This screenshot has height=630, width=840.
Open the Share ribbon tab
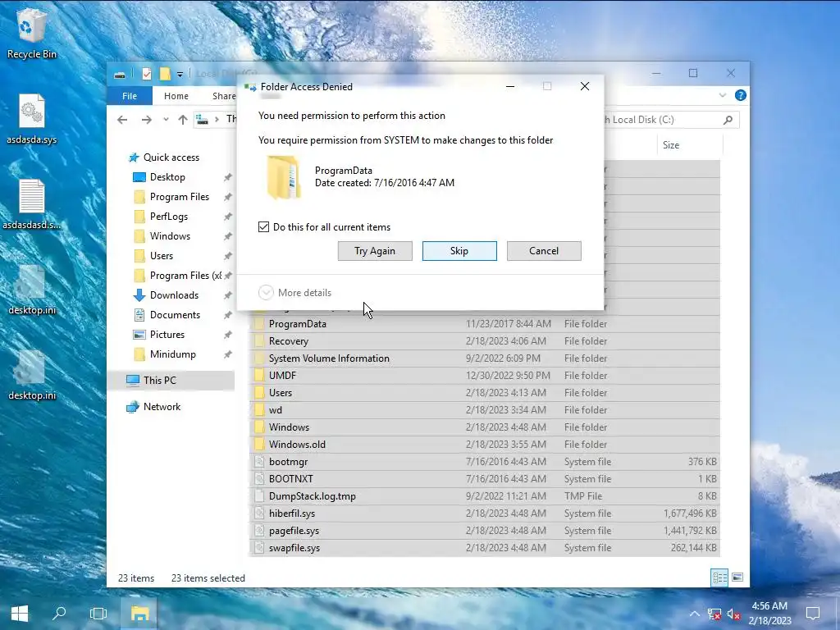click(223, 96)
